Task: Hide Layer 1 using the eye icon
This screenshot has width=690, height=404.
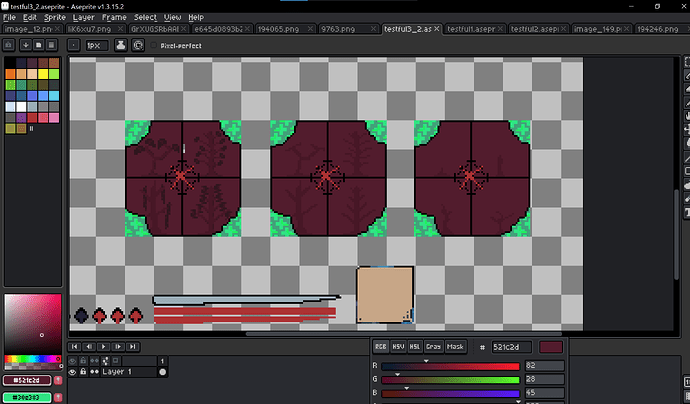Action: [x=72, y=372]
